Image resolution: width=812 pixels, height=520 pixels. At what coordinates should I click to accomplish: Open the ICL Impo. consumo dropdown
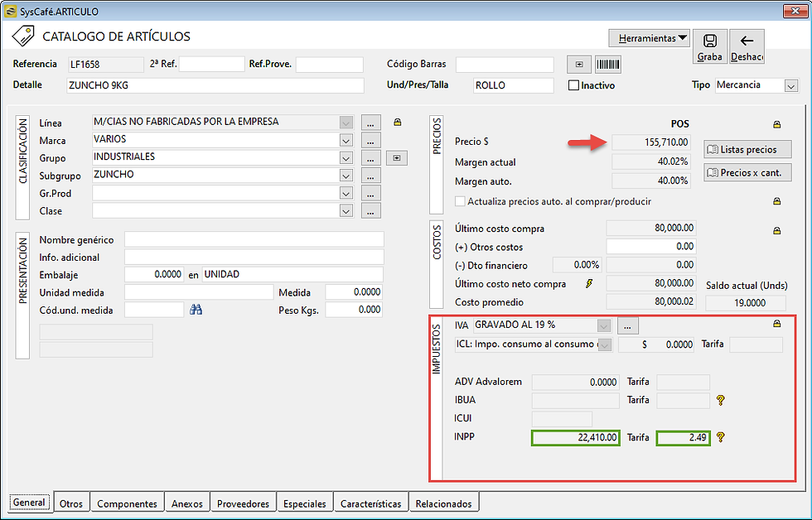point(604,345)
